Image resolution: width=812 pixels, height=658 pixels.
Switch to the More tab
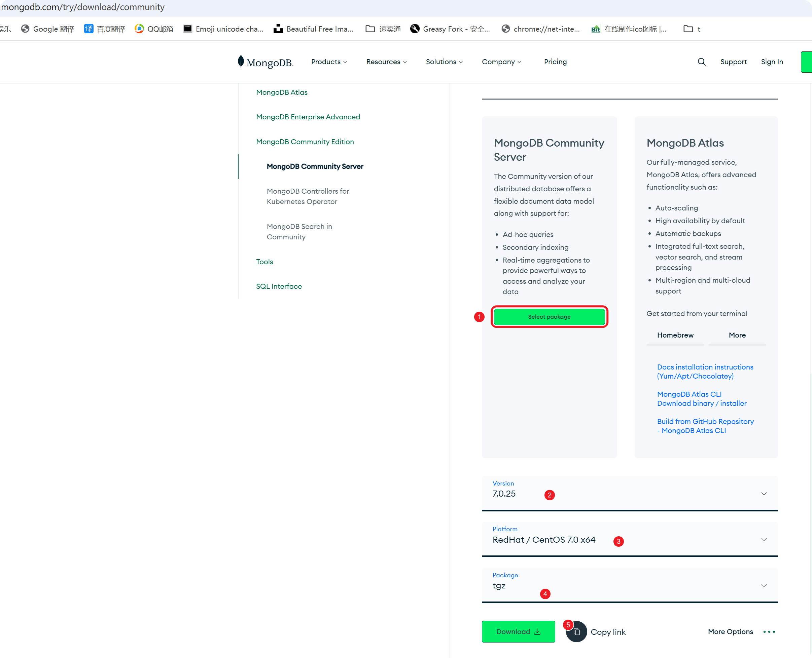coord(737,335)
